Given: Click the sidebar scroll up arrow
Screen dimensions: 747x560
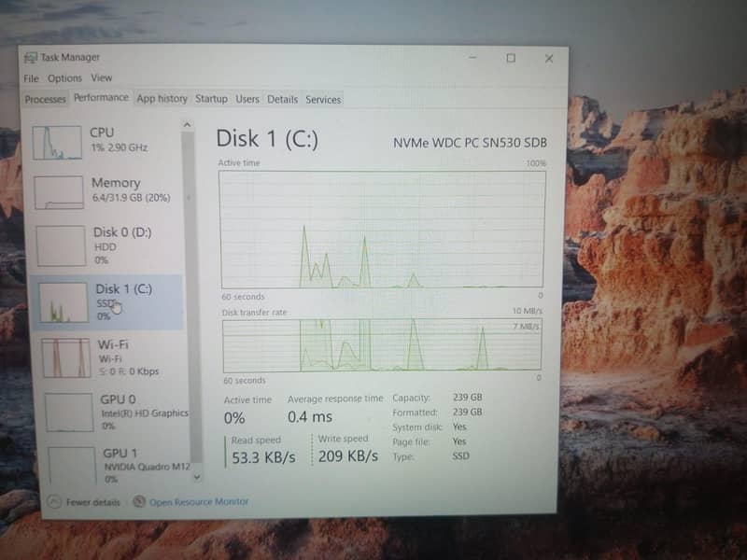Looking at the screenshot, I should coord(188,125).
